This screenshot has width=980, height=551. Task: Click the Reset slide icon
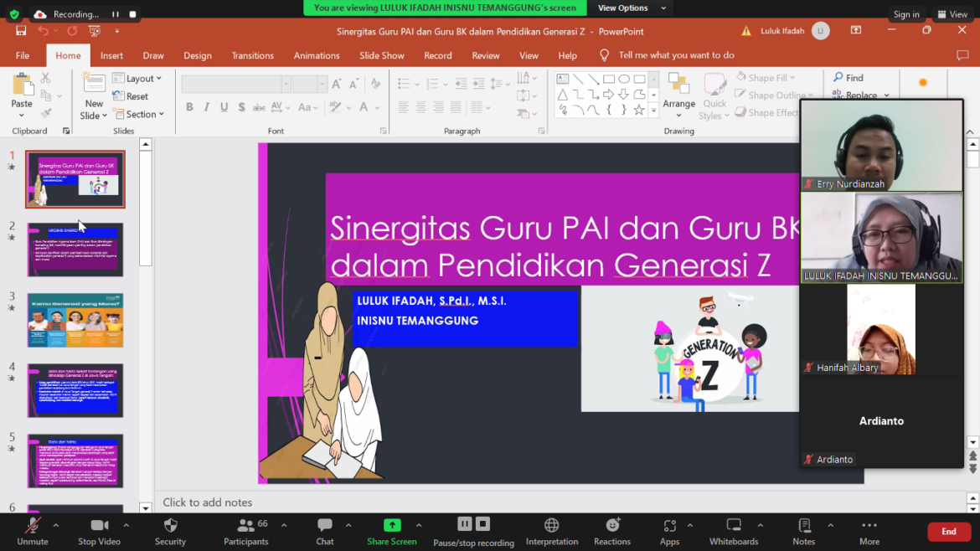coord(118,95)
